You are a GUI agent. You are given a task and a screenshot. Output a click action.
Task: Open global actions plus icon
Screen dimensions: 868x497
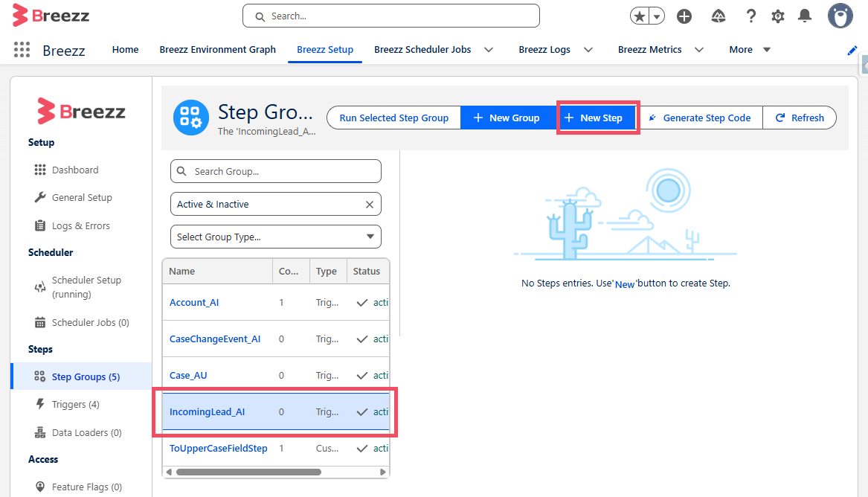coord(684,16)
